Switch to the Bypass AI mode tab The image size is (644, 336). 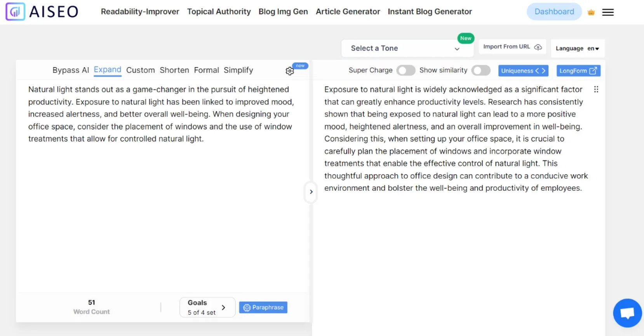(71, 70)
